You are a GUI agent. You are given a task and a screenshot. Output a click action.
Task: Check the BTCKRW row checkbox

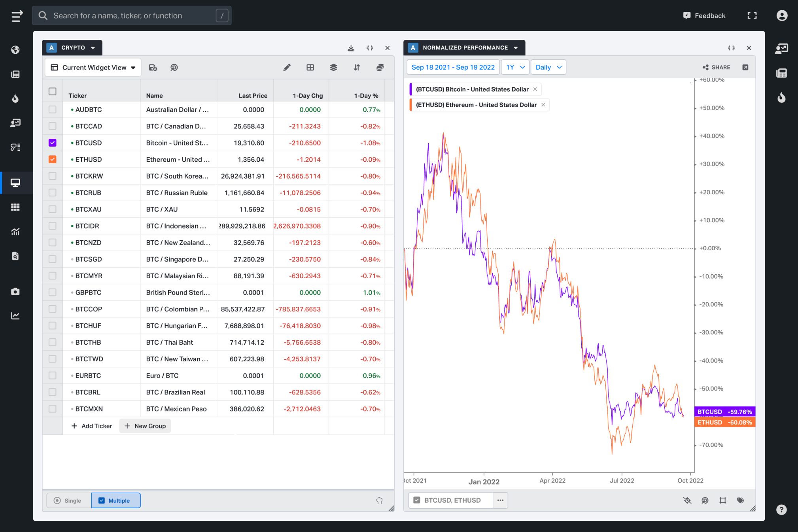[x=53, y=176]
